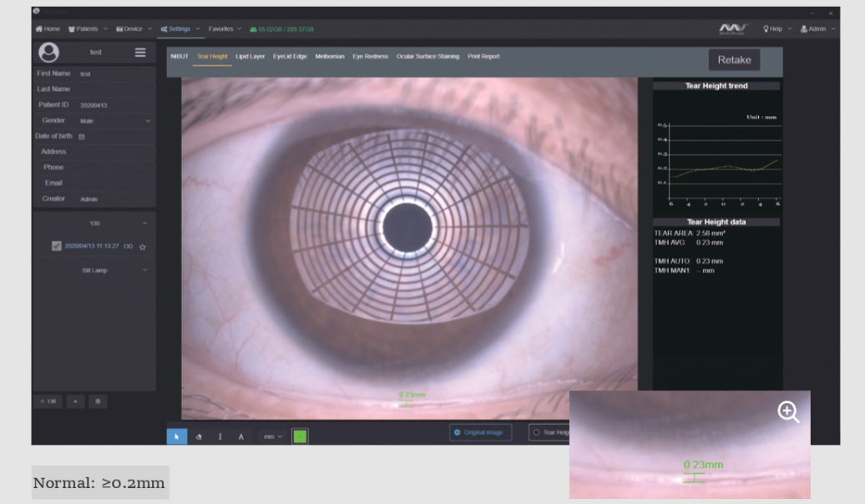Click the trash delete icon in sidebar
The width and height of the screenshot is (865, 504).
(98, 401)
